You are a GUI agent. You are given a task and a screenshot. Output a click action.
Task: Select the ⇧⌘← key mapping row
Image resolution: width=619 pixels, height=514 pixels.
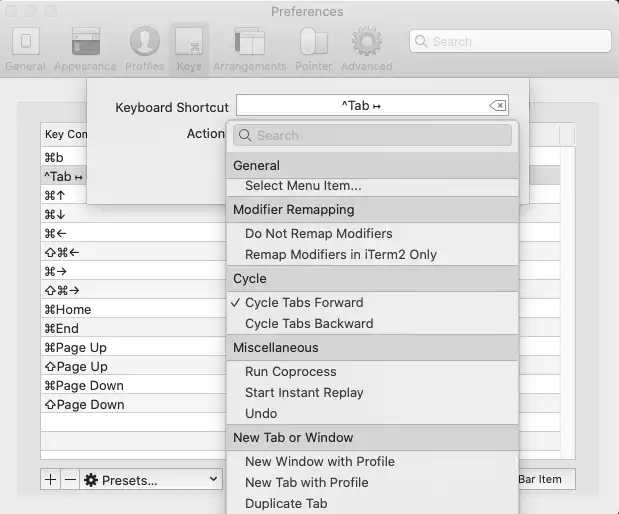click(133, 252)
